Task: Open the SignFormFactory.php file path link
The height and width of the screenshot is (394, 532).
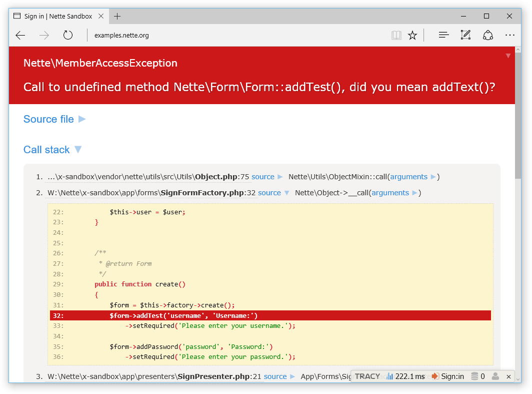Action: coord(151,193)
